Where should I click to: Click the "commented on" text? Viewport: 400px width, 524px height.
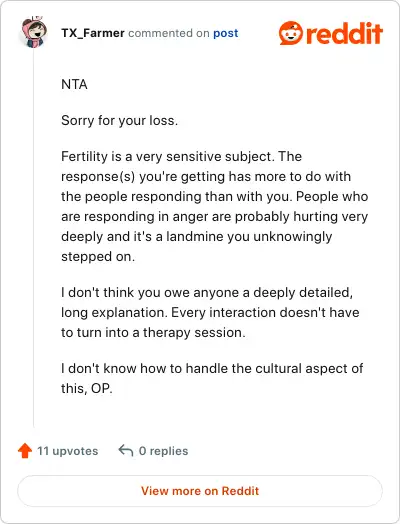(x=169, y=33)
